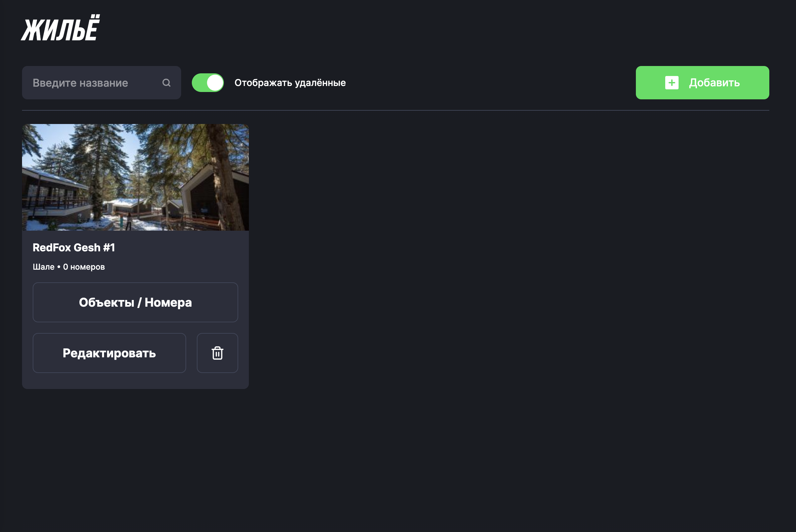The image size is (796, 532).
Task: Click the RedFox Gesh #1 title
Action: coord(74,248)
